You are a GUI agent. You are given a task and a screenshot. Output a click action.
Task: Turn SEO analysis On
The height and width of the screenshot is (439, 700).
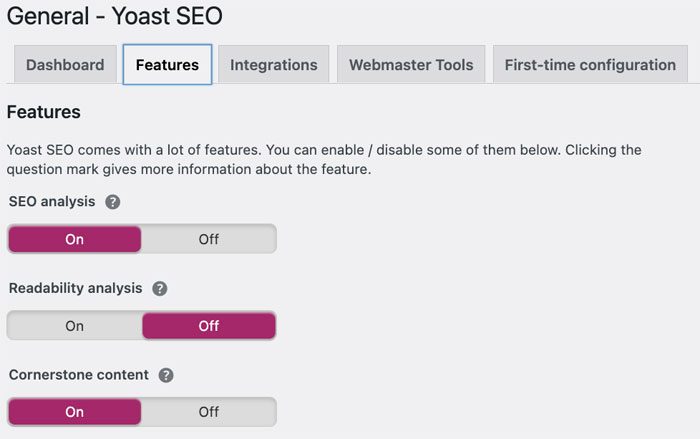(75, 239)
